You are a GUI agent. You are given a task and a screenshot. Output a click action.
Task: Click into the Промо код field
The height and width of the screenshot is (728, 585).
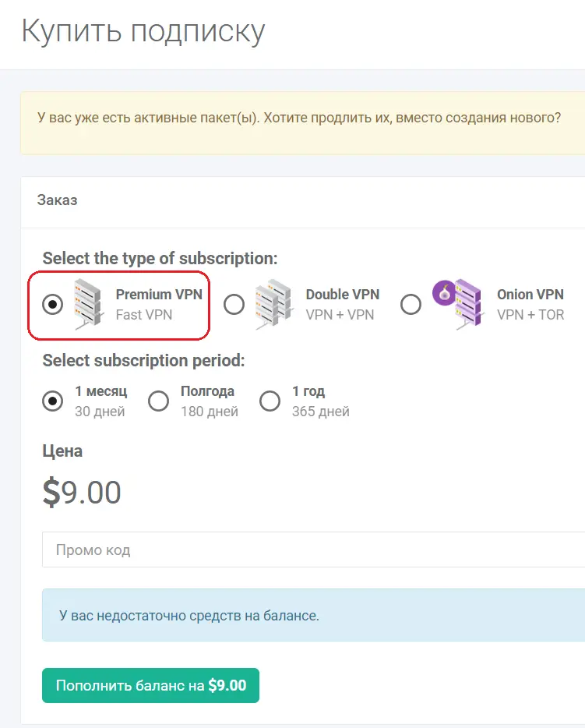point(314,550)
